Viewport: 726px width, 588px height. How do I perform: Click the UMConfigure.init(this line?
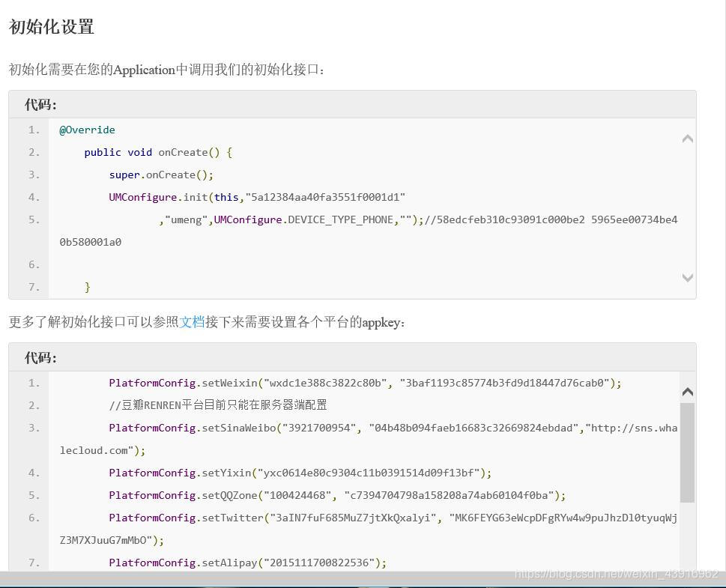tap(257, 197)
